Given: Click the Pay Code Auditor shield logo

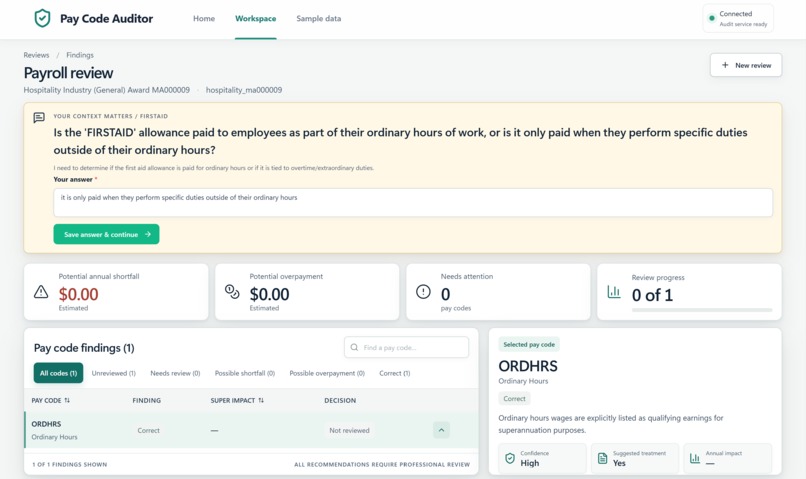Looking at the screenshot, I should (42, 19).
